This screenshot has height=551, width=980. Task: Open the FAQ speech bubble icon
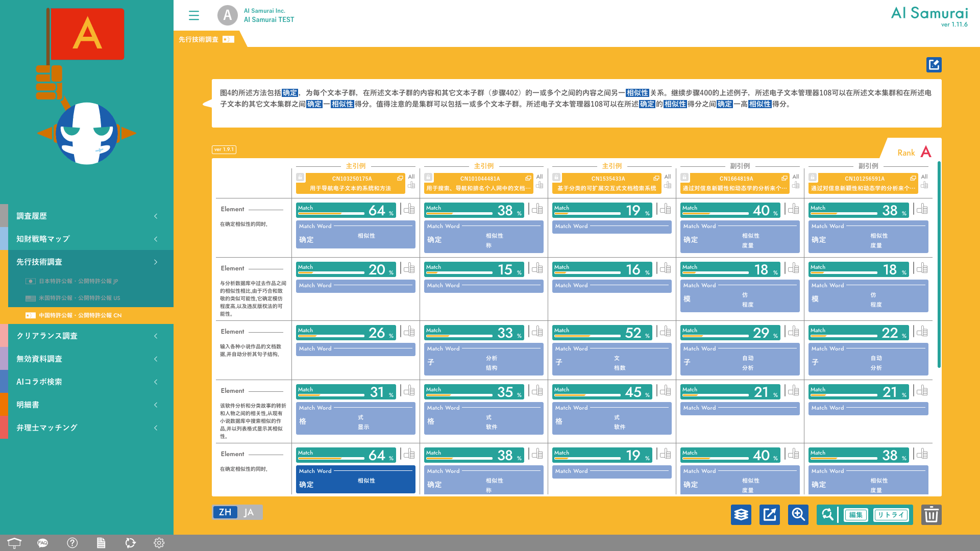coord(43,543)
